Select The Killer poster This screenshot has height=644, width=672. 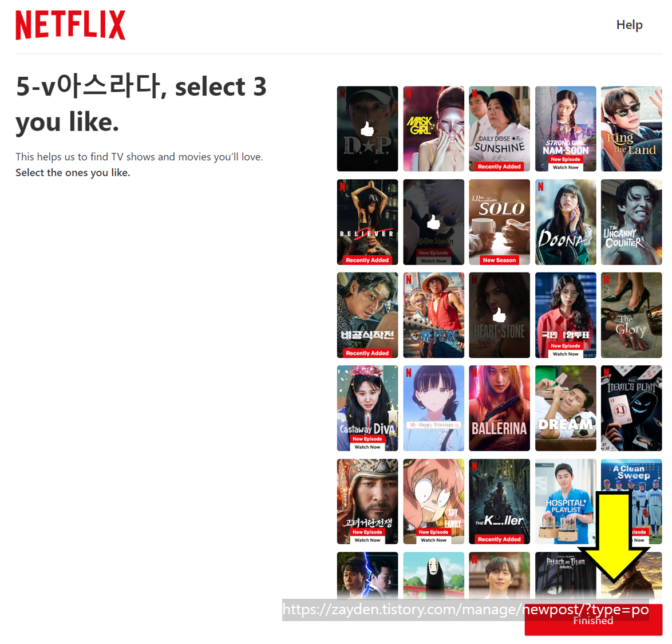click(x=499, y=501)
